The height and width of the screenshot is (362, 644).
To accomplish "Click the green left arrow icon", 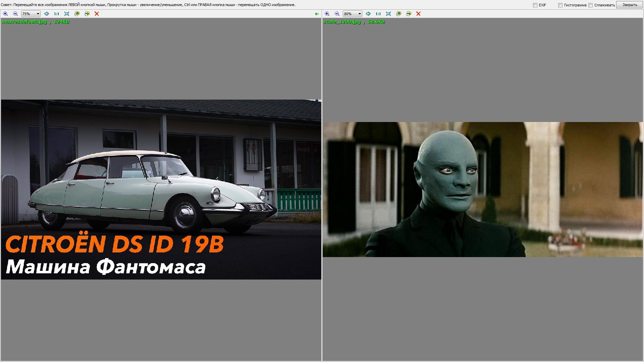I will (x=317, y=14).
